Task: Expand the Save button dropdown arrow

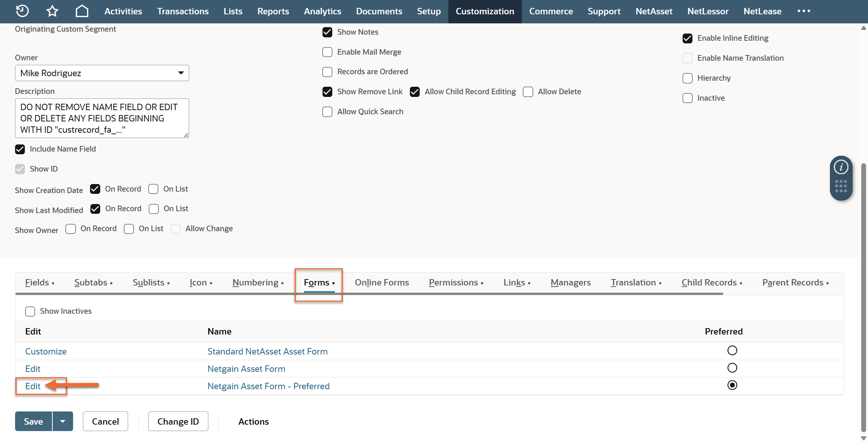Action: pyautogui.click(x=63, y=421)
